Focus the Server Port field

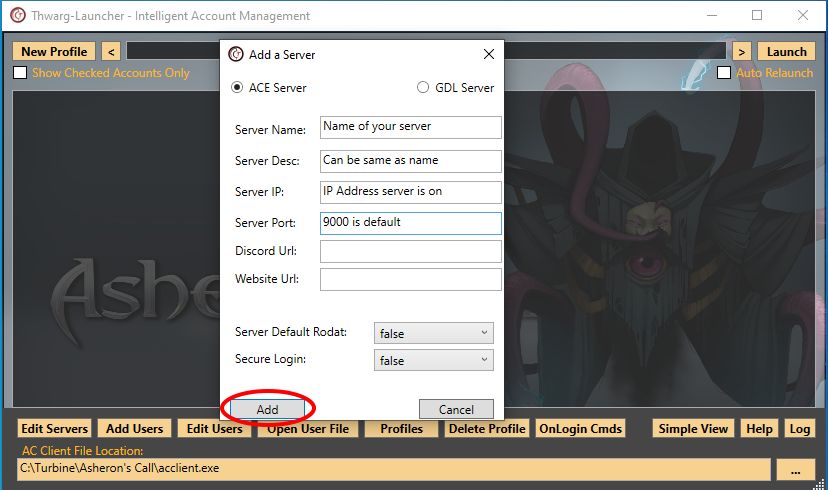pos(410,223)
